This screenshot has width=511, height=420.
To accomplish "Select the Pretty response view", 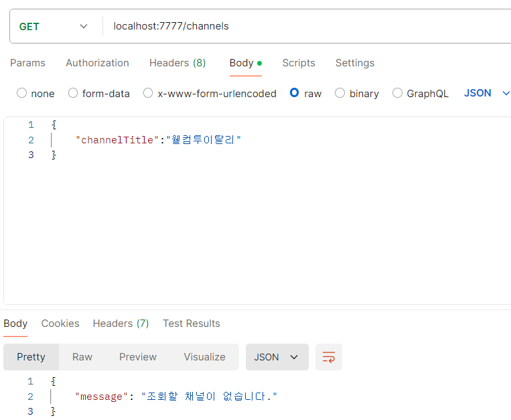I will coord(31,357).
